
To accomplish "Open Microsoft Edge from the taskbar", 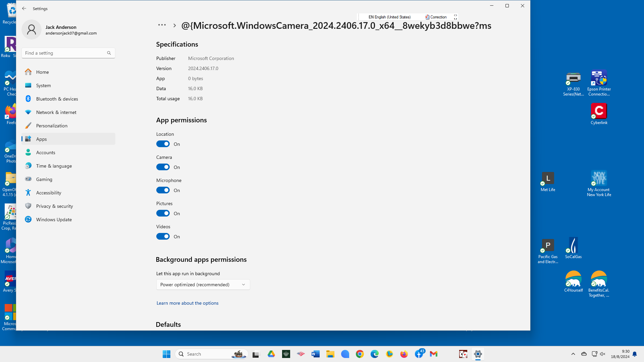I will point(375,354).
